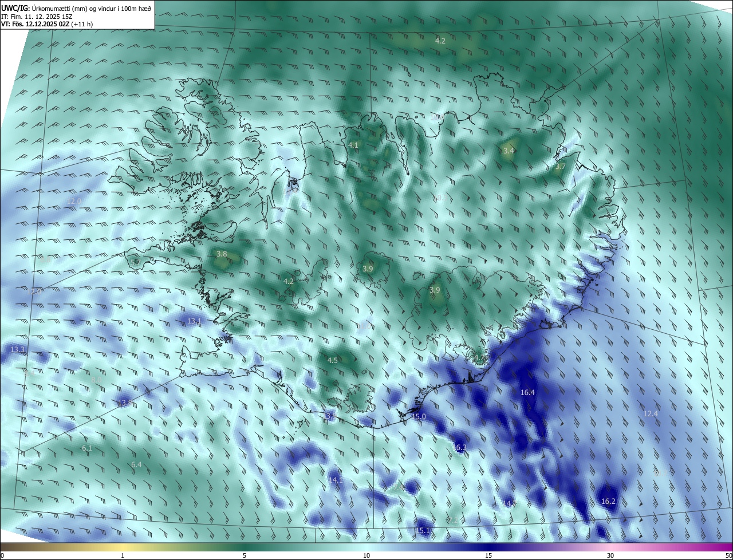
Task: Click the 13.8 value label
Action: [125, 403]
